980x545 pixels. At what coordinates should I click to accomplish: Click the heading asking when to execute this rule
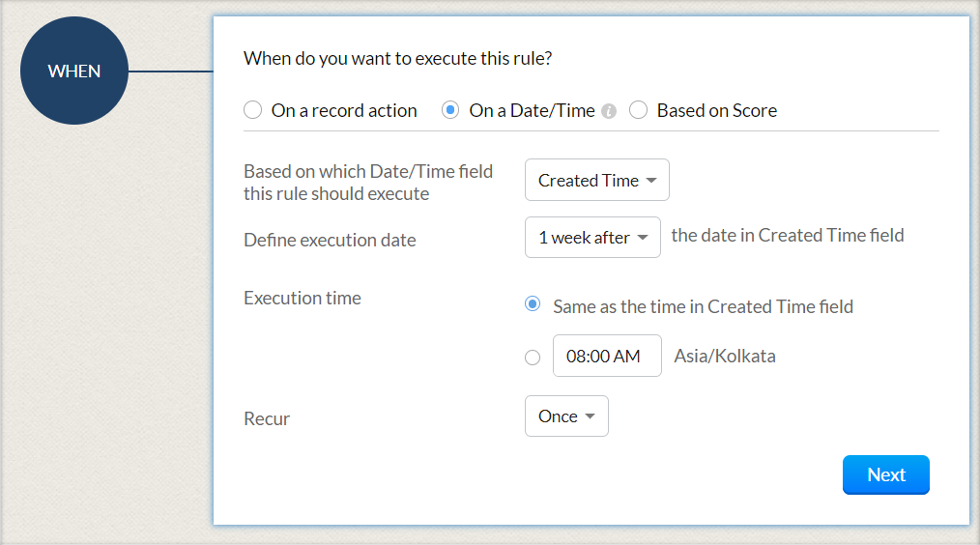click(398, 59)
